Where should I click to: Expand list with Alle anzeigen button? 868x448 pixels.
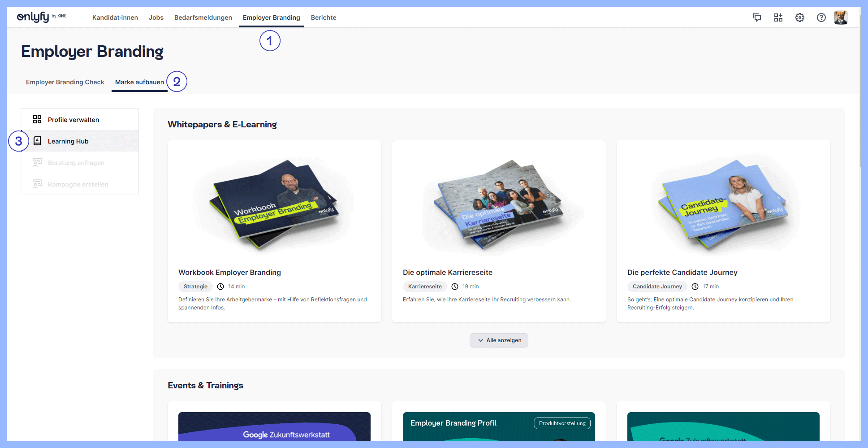499,340
